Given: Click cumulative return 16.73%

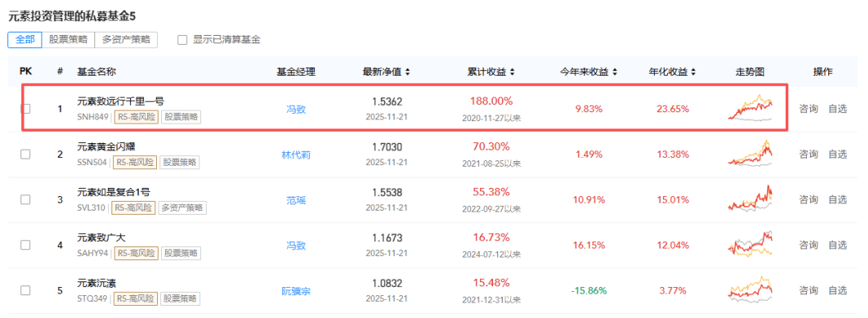Looking at the screenshot, I should 491,237.
